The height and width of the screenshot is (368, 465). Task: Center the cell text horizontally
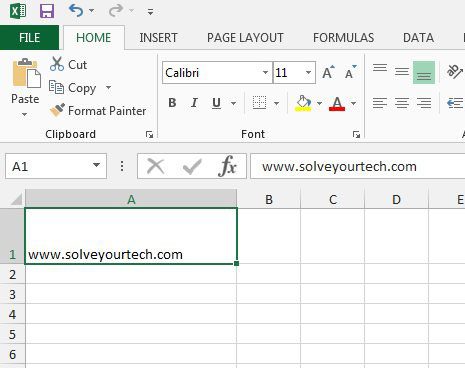pos(402,103)
